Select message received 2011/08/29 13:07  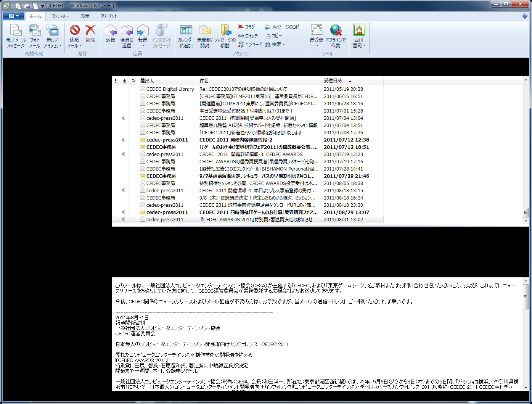248,212
